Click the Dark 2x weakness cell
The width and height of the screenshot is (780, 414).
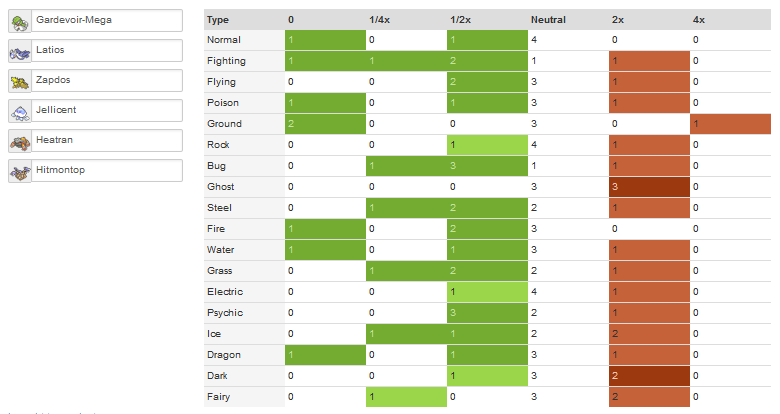point(649,376)
